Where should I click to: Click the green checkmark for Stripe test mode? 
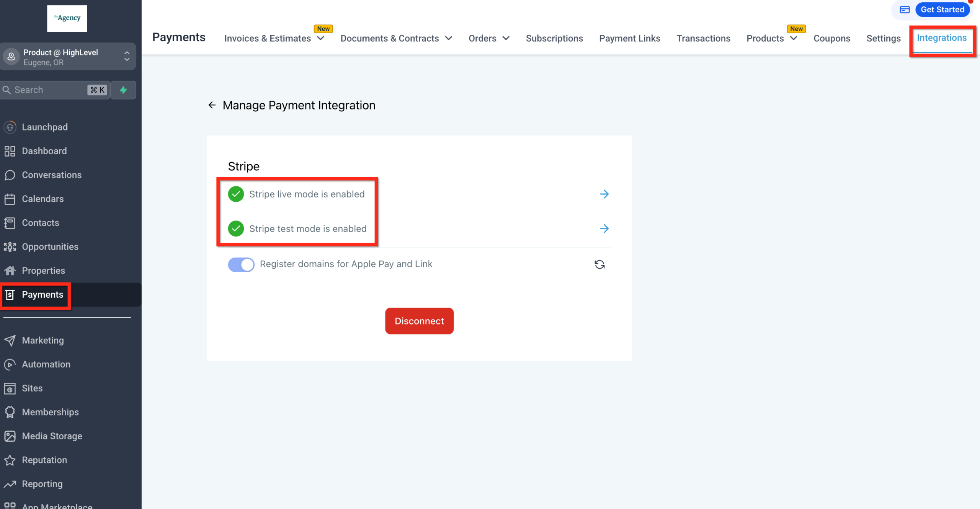[236, 228]
